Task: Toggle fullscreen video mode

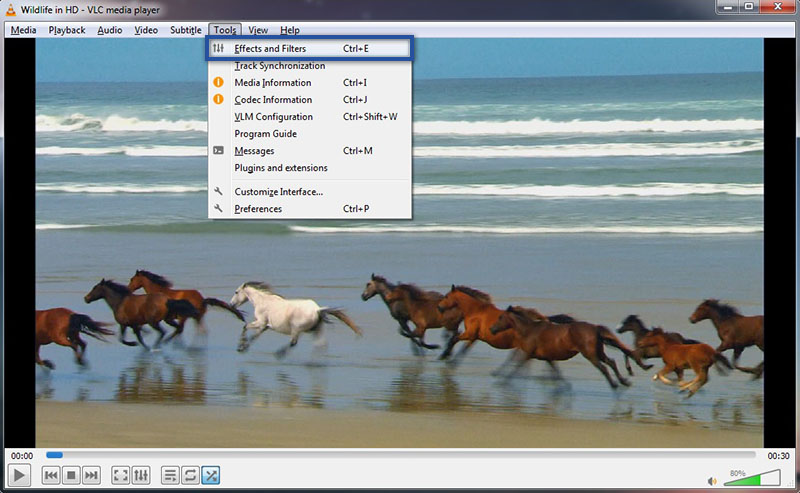Action: pos(121,475)
